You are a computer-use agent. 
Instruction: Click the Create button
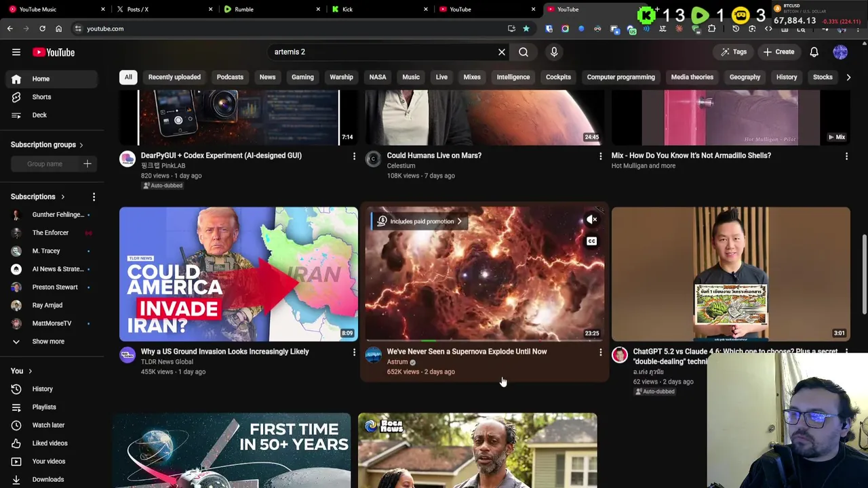778,52
